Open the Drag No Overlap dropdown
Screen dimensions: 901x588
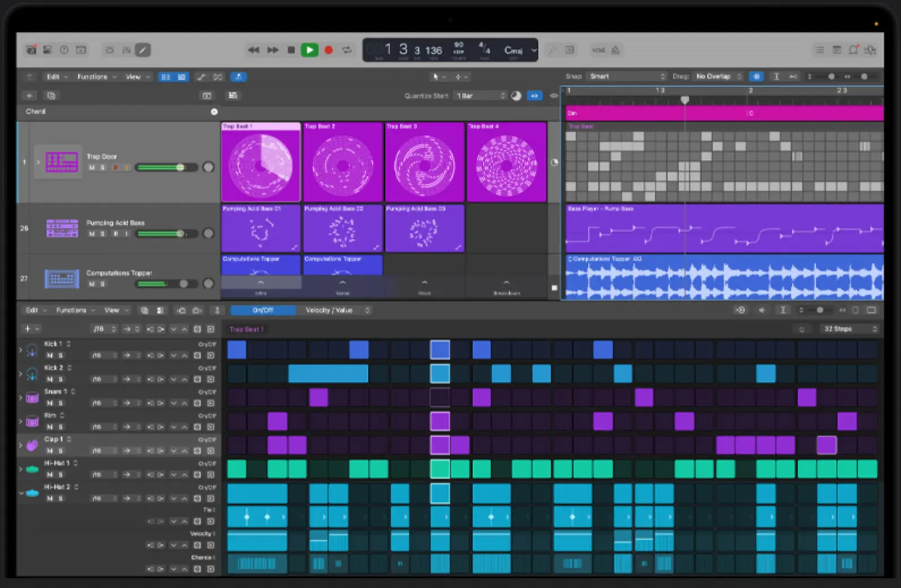tap(719, 76)
